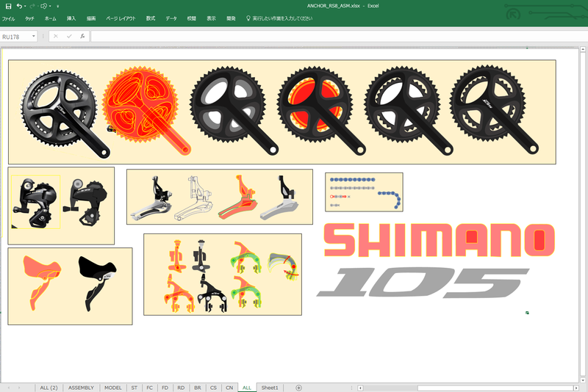The width and height of the screenshot is (588, 392).
Task: Switch to the CN sheet tab
Action: click(x=229, y=388)
